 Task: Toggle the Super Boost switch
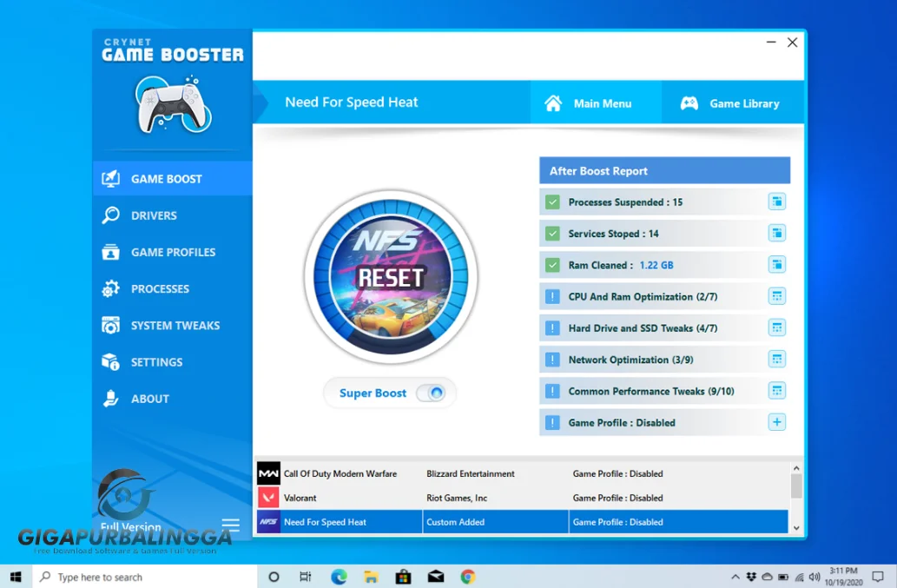pyautogui.click(x=431, y=393)
